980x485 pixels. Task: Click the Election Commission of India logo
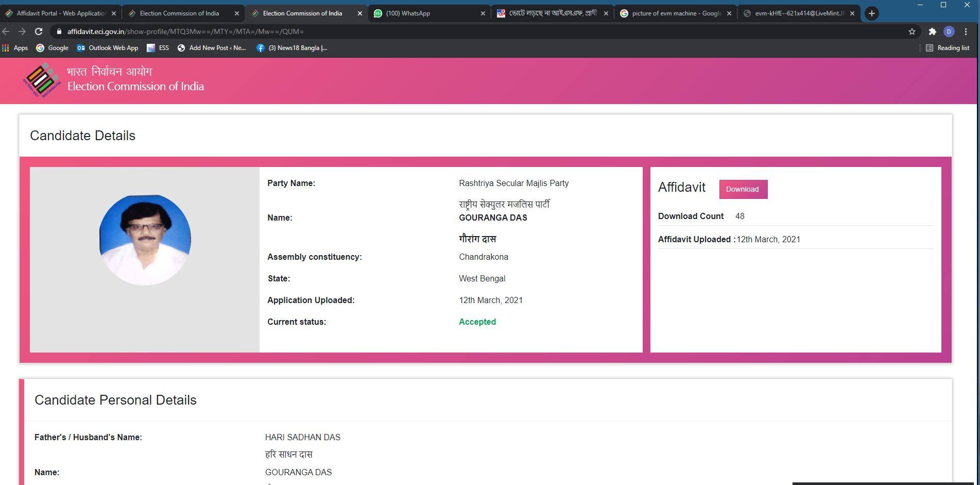pyautogui.click(x=42, y=80)
